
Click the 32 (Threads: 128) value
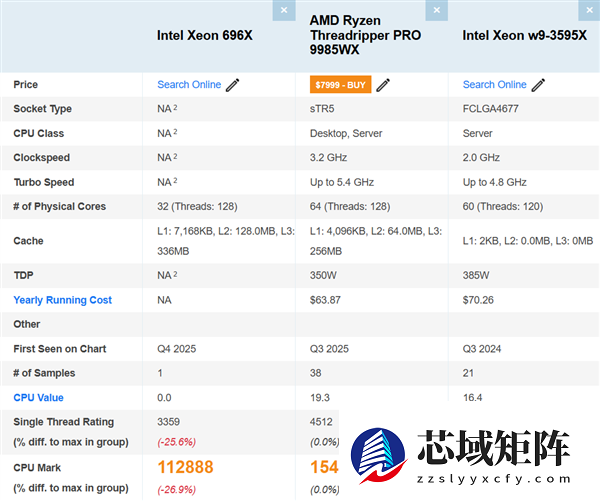pyautogui.click(x=197, y=207)
